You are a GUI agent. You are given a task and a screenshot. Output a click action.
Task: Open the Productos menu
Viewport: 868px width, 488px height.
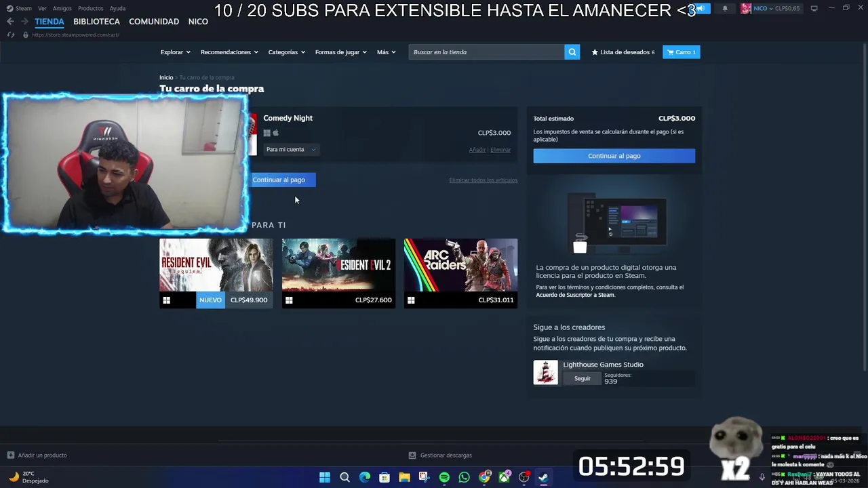tap(91, 8)
